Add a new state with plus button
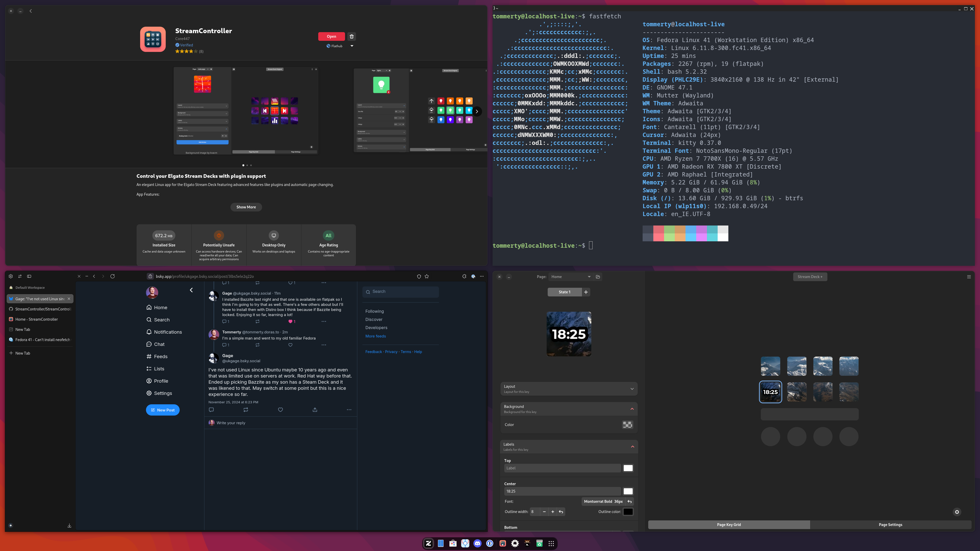Screen dimensions: 980x551 [x=586, y=292]
